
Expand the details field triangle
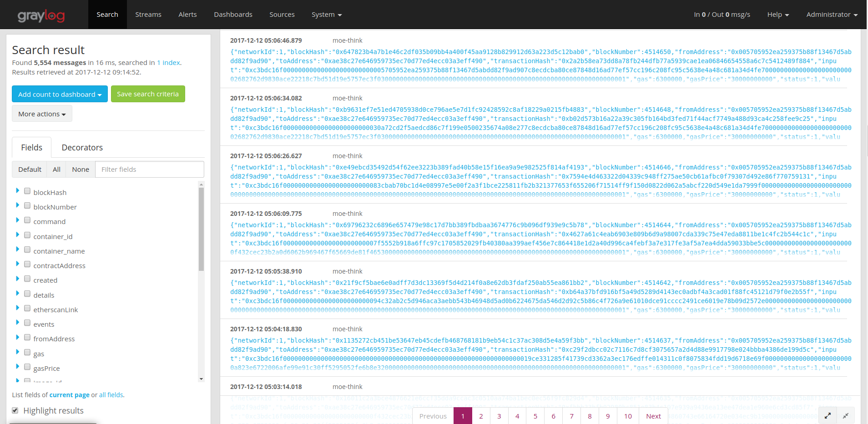17,294
